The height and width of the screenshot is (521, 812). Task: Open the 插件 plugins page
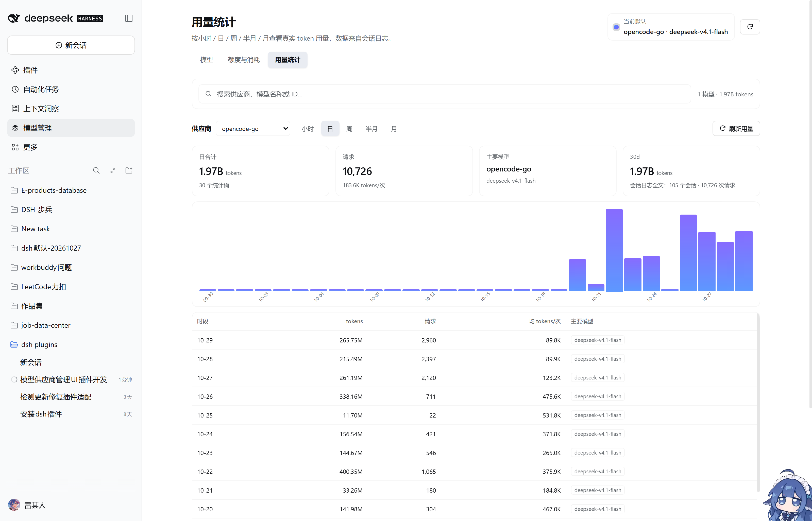71,70
